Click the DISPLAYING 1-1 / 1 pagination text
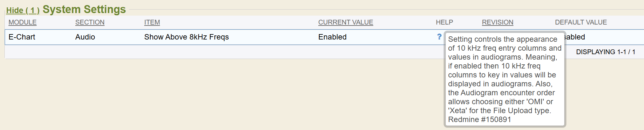 (x=606, y=52)
